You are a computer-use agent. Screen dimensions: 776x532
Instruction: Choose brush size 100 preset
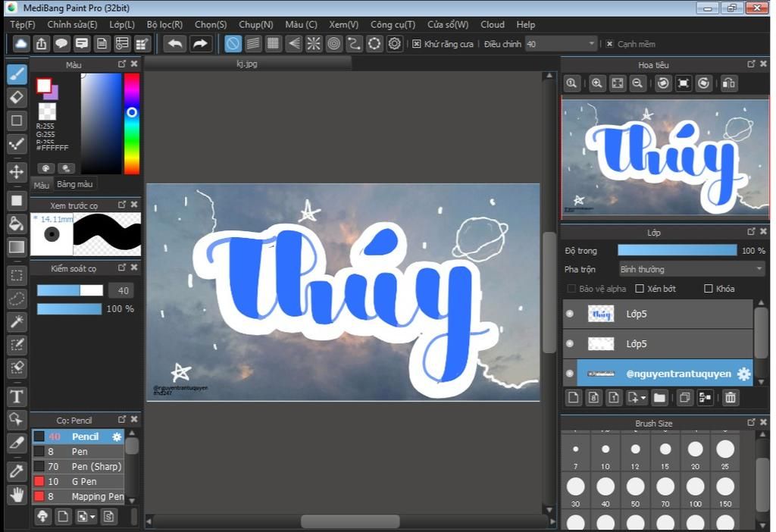(696, 490)
